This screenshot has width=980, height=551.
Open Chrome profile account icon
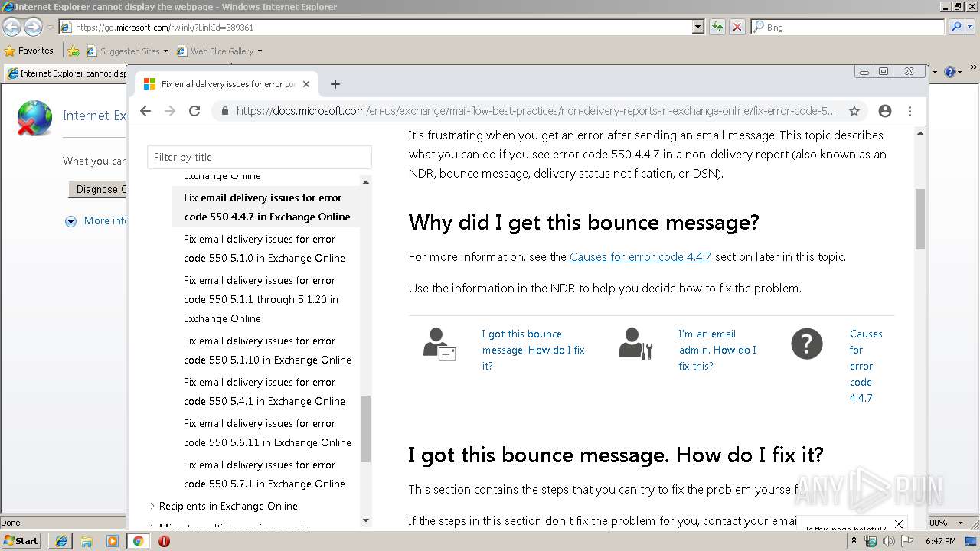(885, 111)
